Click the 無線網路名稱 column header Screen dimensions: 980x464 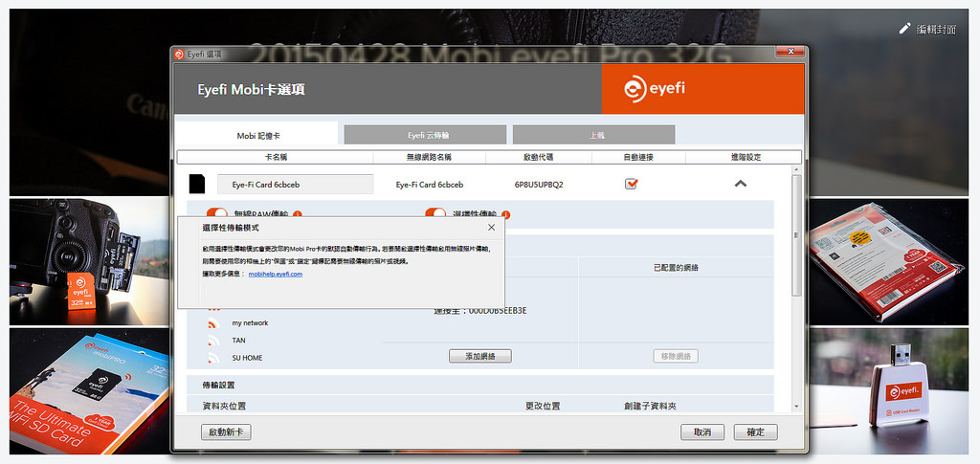(x=429, y=157)
